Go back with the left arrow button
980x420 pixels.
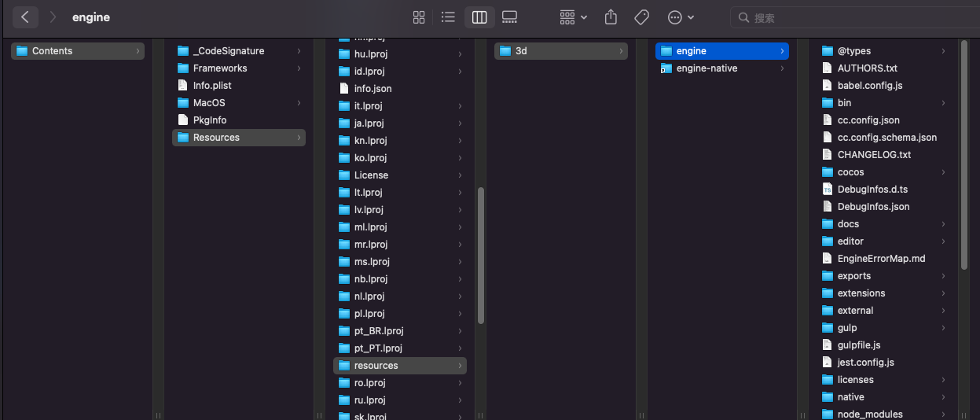click(25, 17)
